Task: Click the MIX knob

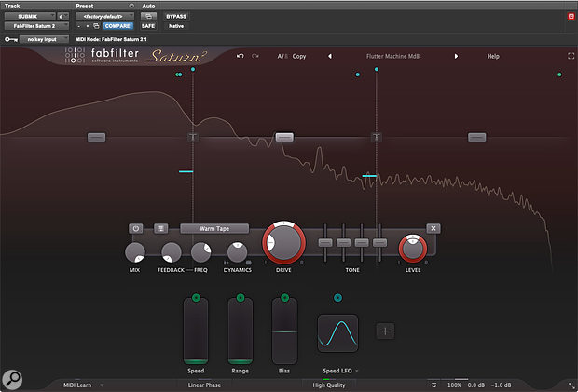Action: click(135, 252)
